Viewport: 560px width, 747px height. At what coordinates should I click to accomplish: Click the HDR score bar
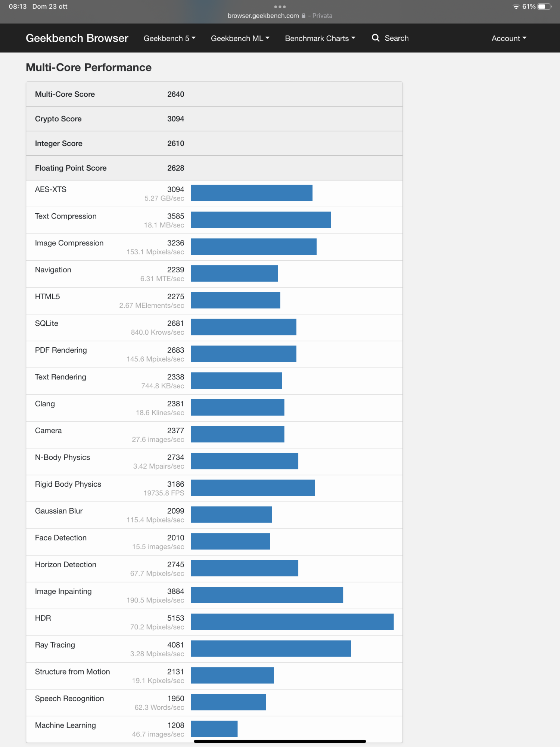click(292, 622)
